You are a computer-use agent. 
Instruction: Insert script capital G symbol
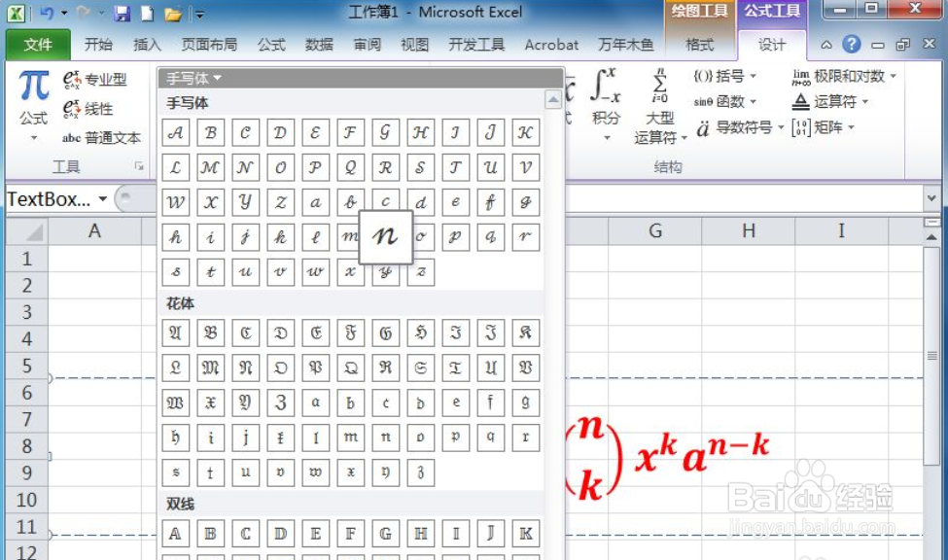coord(385,132)
